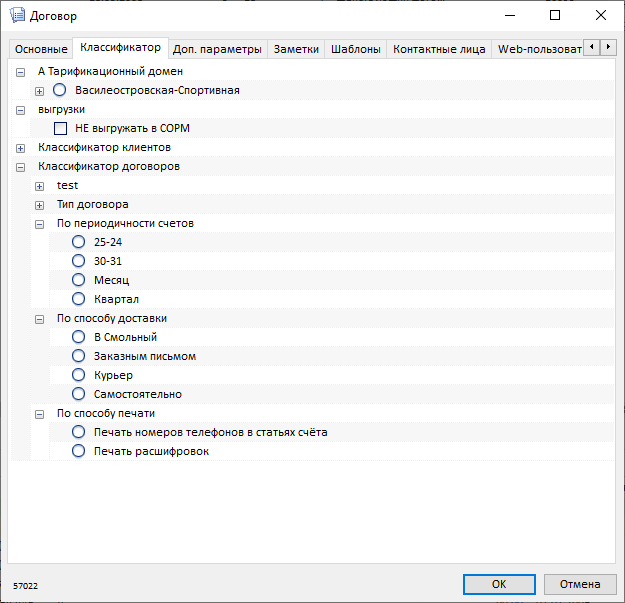Click the По периодичности счетов label
The width and height of the screenshot is (625, 603).
tap(125, 224)
